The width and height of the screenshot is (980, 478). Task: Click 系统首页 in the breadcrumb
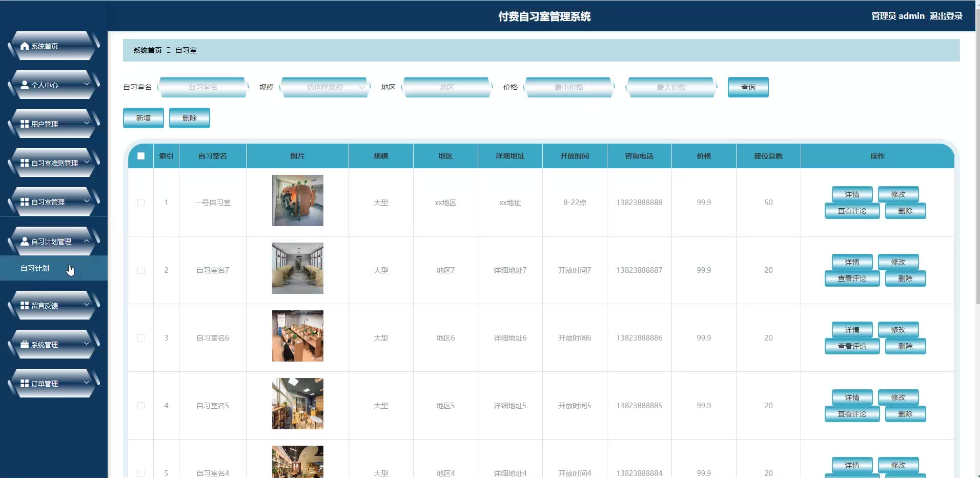pos(148,50)
